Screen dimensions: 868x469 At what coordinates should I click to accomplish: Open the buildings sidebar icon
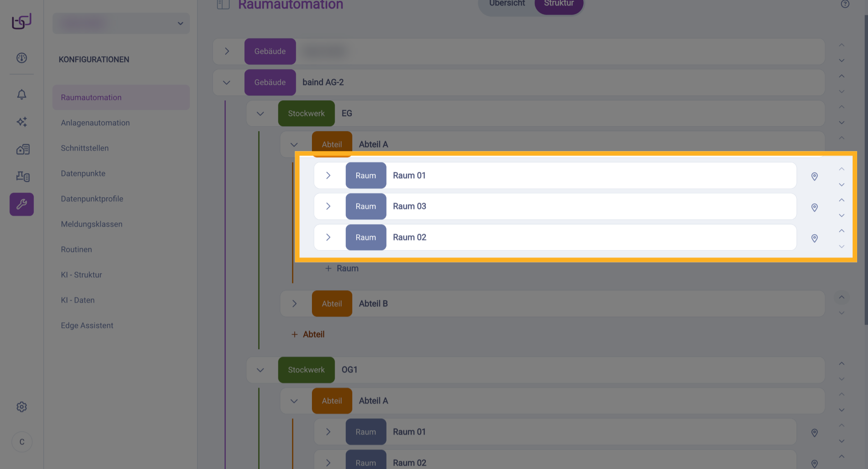pyautogui.click(x=23, y=149)
